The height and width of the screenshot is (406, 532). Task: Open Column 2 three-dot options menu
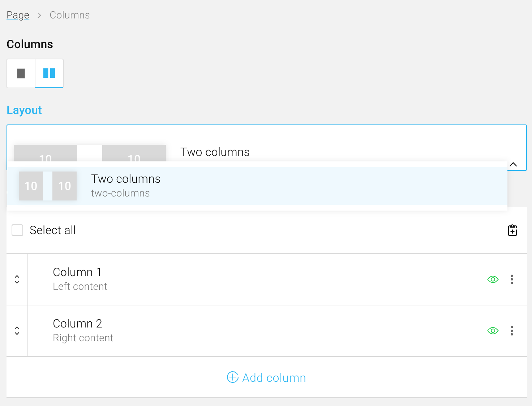pyautogui.click(x=511, y=331)
